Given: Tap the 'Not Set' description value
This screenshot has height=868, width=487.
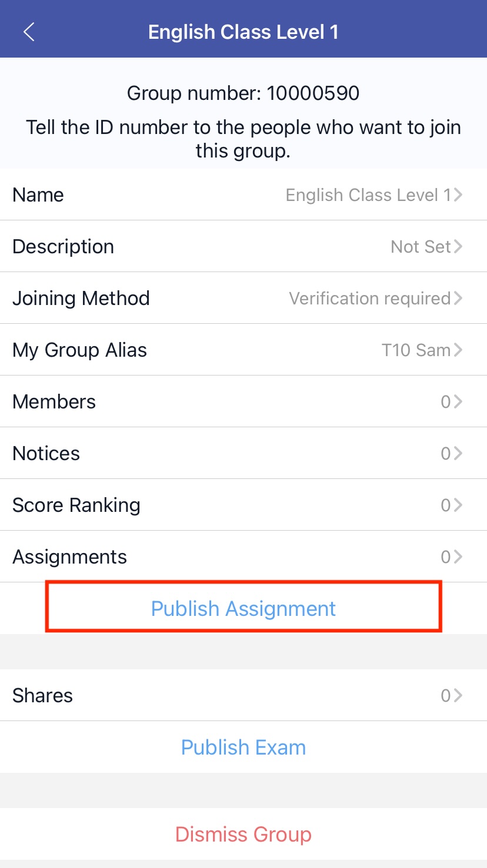Looking at the screenshot, I should point(421,246).
